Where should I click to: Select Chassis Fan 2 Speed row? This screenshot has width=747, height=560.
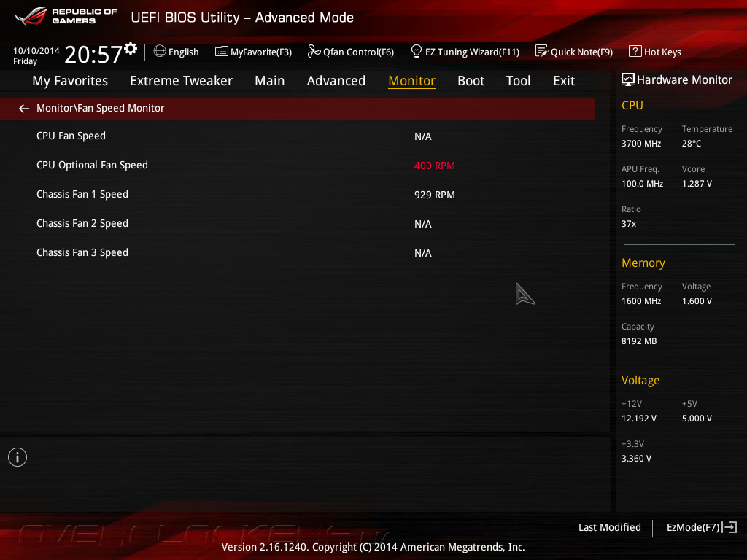pos(298,223)
